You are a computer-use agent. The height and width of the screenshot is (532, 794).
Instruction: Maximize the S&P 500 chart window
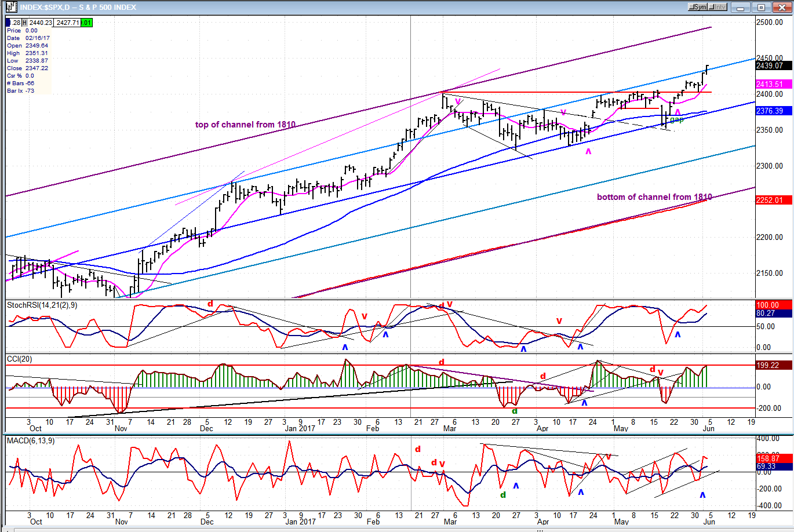click(762, 7)
